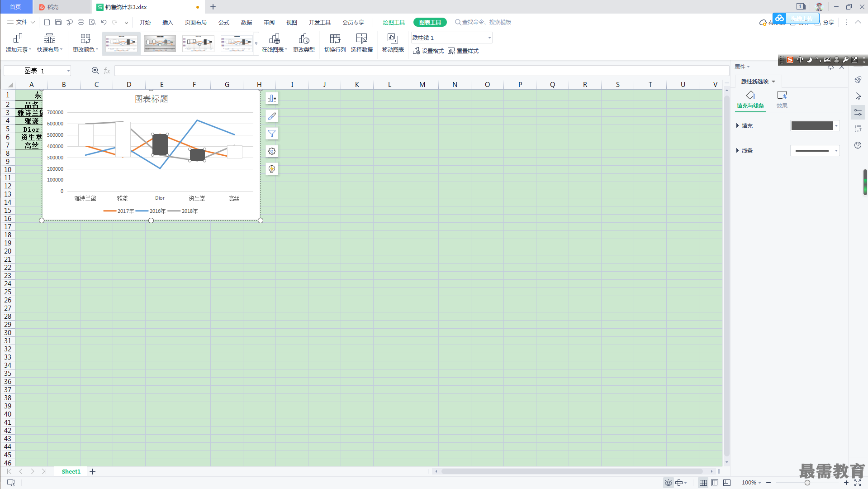Open the Formulas ribbon tab
Image resolution: width=868 pixels, height=489 pixels.
point(224,22)
